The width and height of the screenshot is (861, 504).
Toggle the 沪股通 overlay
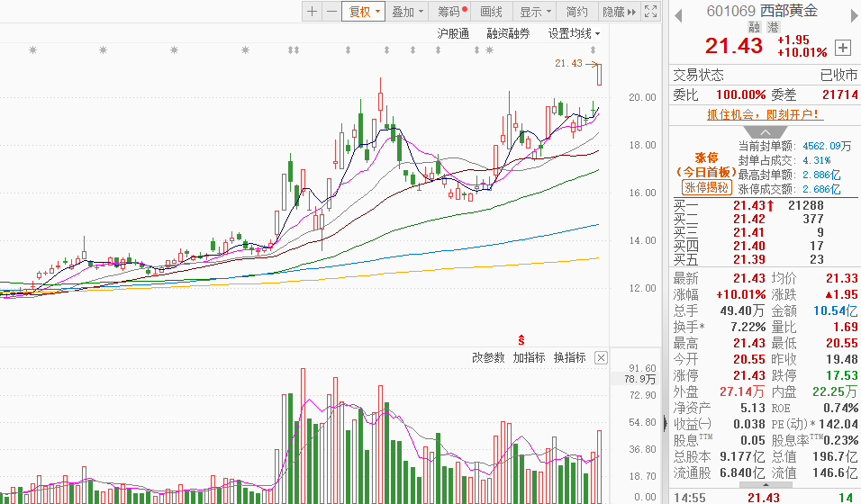[x=453, y=33]
